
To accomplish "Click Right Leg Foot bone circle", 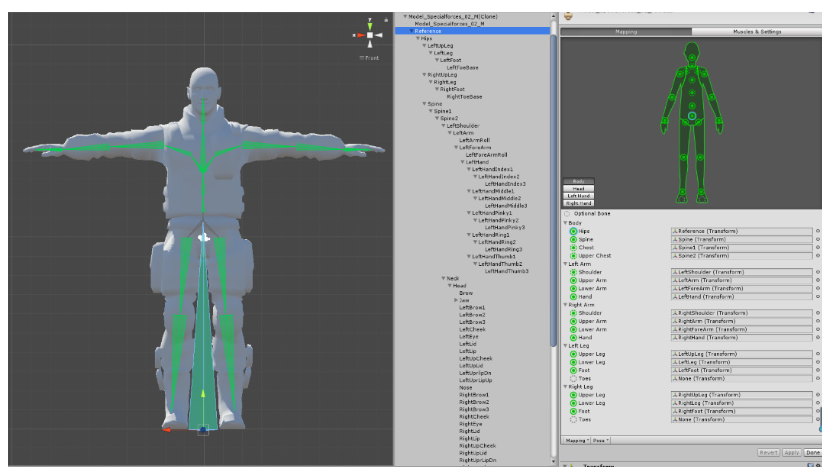I will tap(573, 411).
